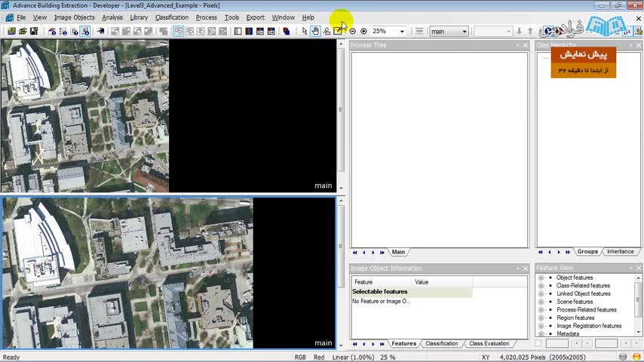Click the zoom out minus icon
Viewport: 644px width, 362px height.
pyautogui.click(x=352, y=31)
